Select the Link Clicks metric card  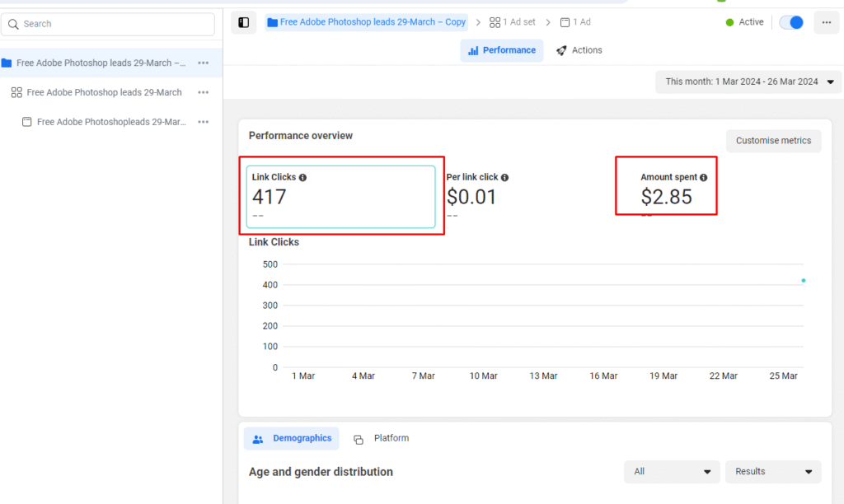click(x=340, y=197)
